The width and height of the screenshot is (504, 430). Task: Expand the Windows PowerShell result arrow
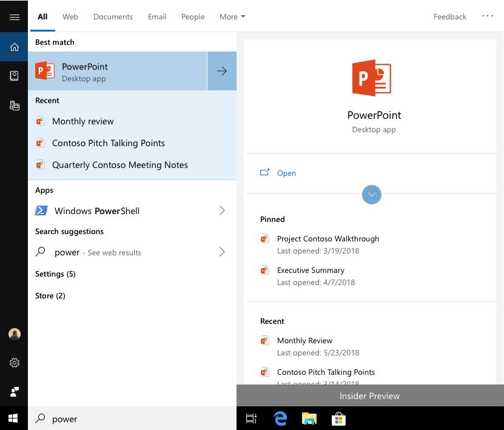(222, 211)
